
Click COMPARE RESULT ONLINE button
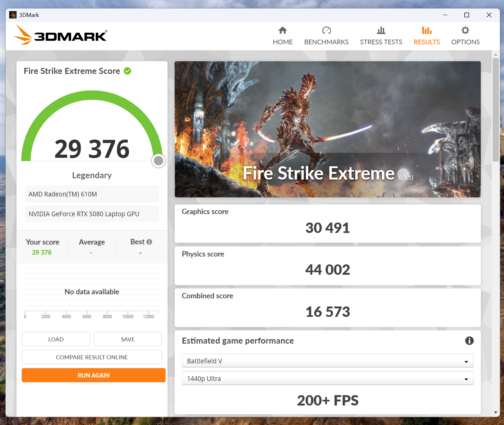pyautogui.click(x=92, y=357)
